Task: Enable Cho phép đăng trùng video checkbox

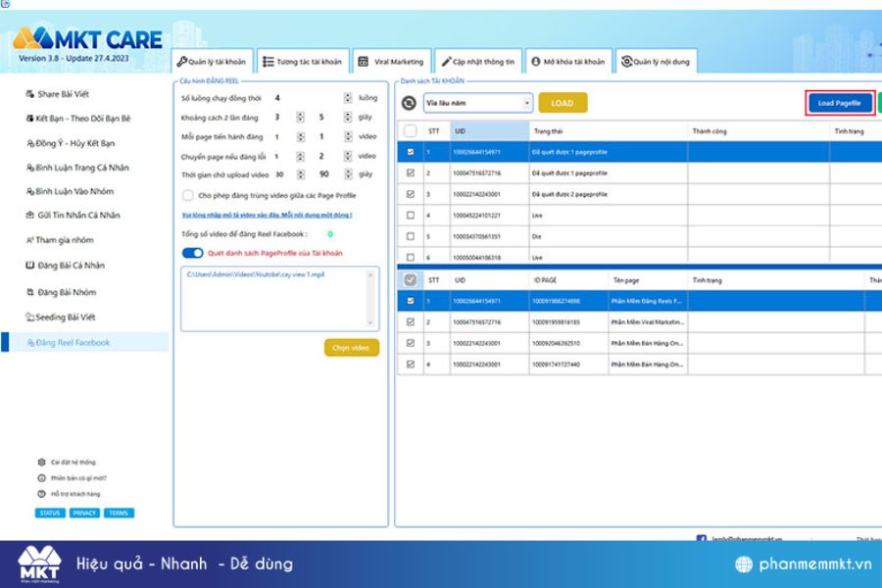Action: click(188, 195)
